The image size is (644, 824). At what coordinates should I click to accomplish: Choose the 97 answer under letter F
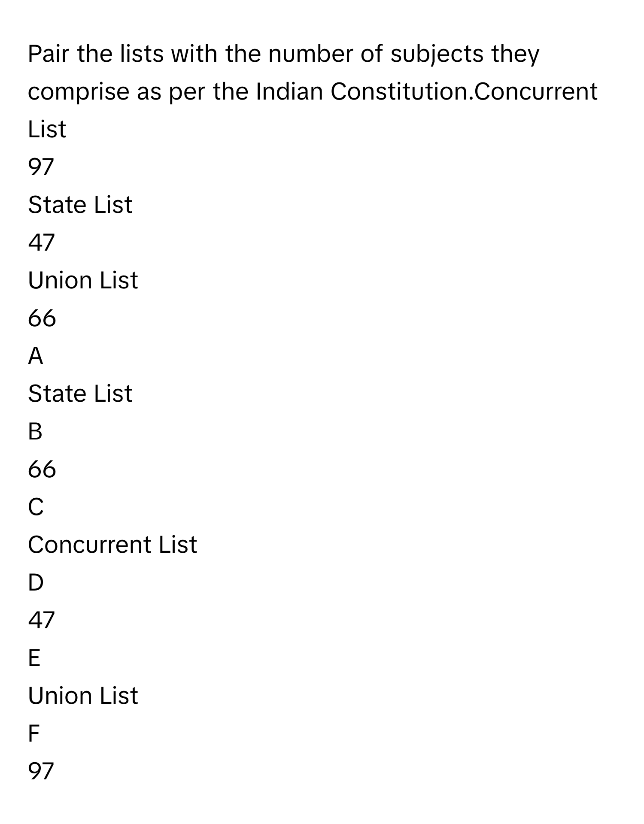(x=41, y=771)
